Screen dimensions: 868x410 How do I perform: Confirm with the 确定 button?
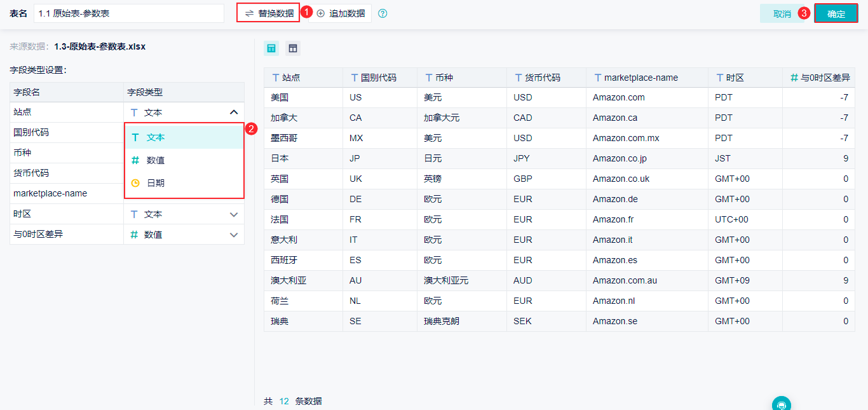pos(836,13)
